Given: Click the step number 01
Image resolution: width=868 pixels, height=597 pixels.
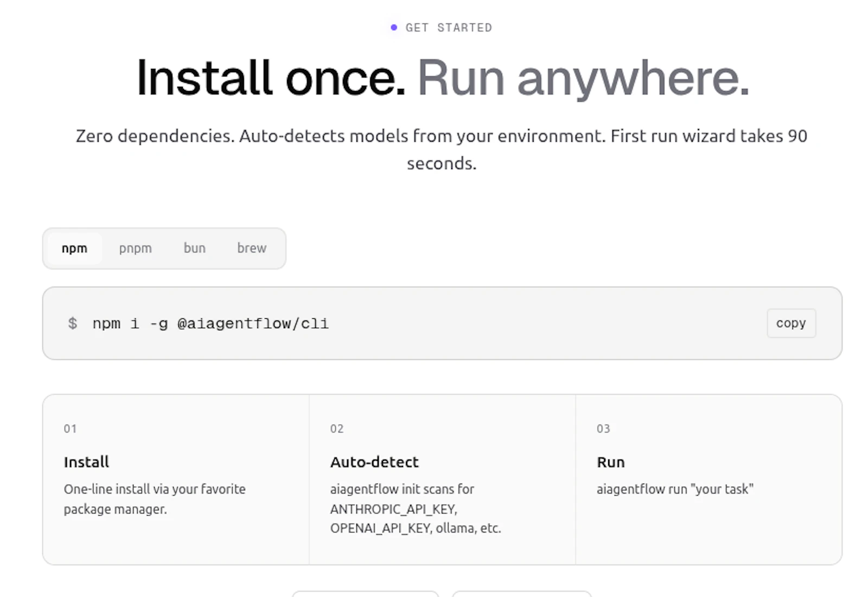Looking at the screenshot, I should (70, 429).
